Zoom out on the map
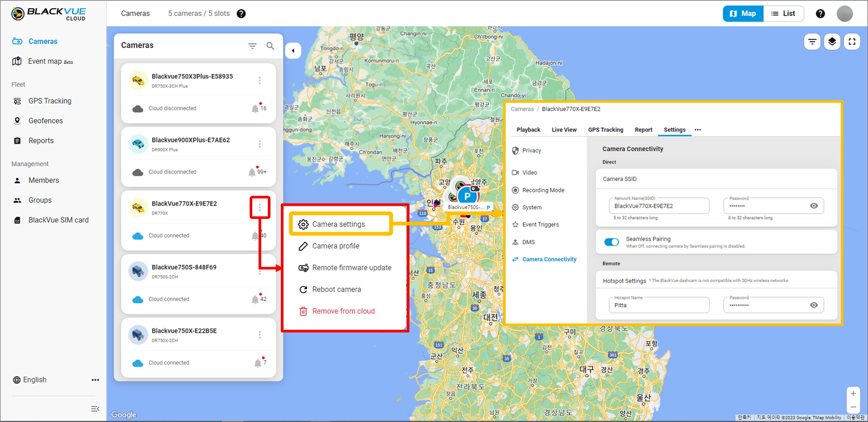 (853, 407)
